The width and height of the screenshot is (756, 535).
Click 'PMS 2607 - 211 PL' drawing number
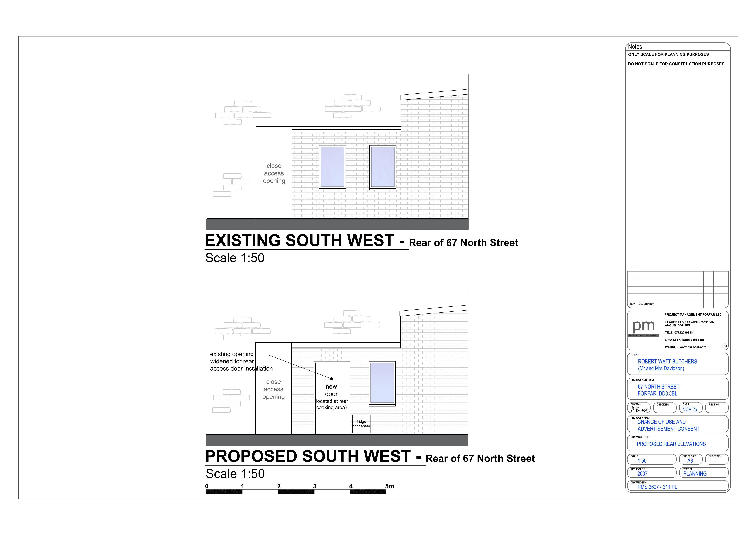657,487
